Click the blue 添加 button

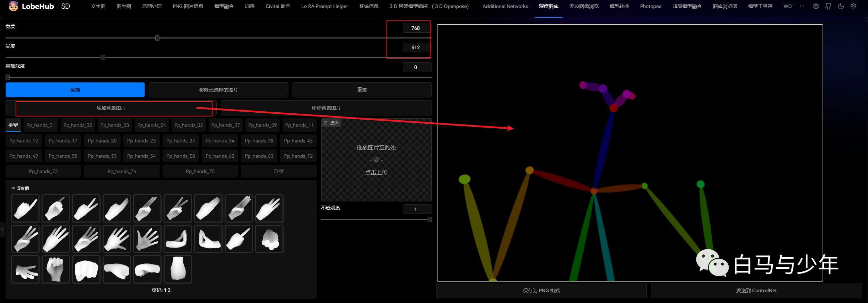75,90
